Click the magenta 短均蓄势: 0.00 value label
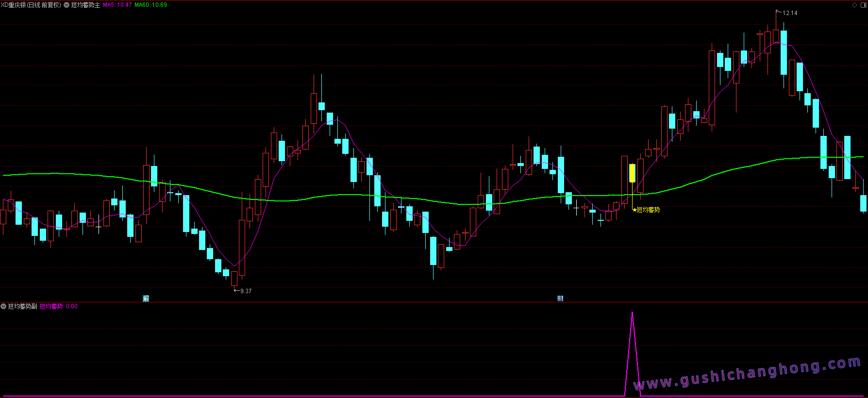 [59, 306]
